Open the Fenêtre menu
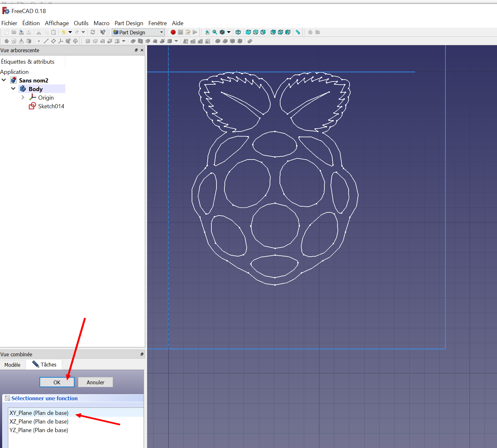The width and height of the screenshot is (497, 448). [158, 23]
